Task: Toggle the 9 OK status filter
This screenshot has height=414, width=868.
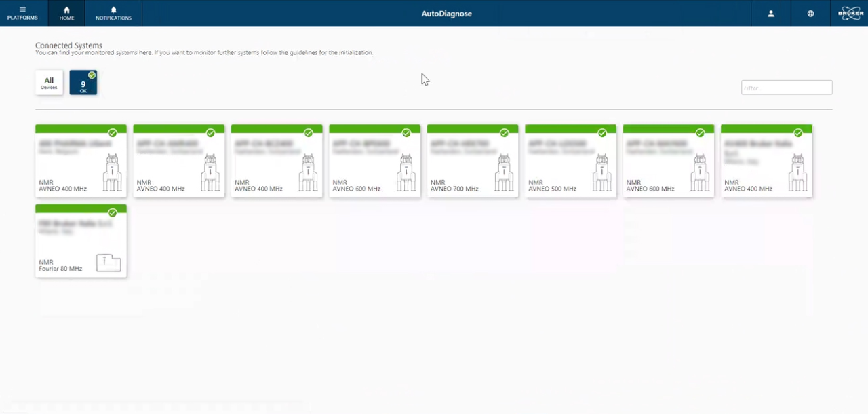Action: click(x=83, y=83)
